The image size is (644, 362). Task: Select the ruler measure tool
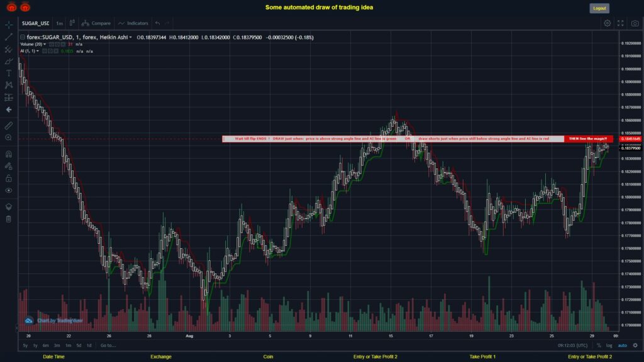point(9,126)
